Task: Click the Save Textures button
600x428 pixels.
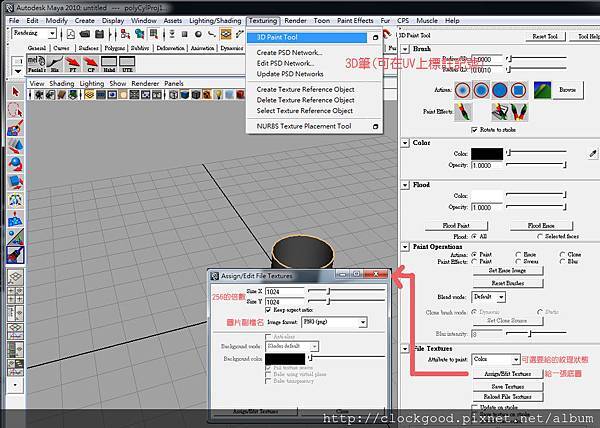Action: (508, 386)
